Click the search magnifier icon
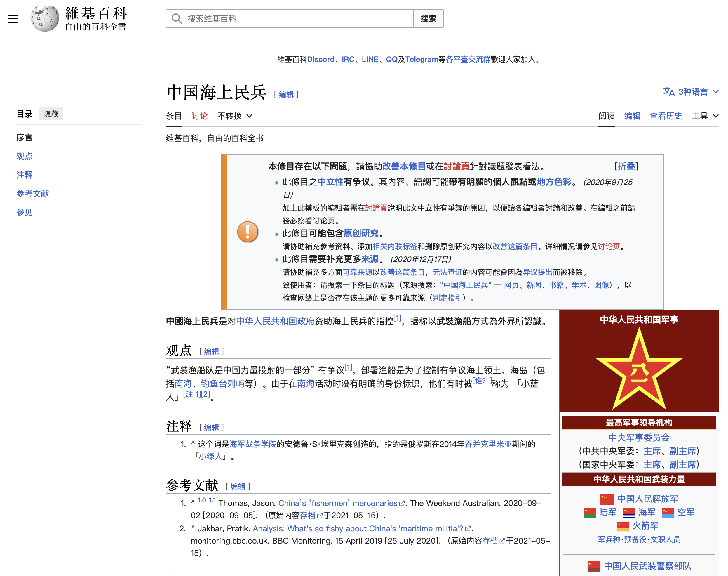 (x=177, y=19)
